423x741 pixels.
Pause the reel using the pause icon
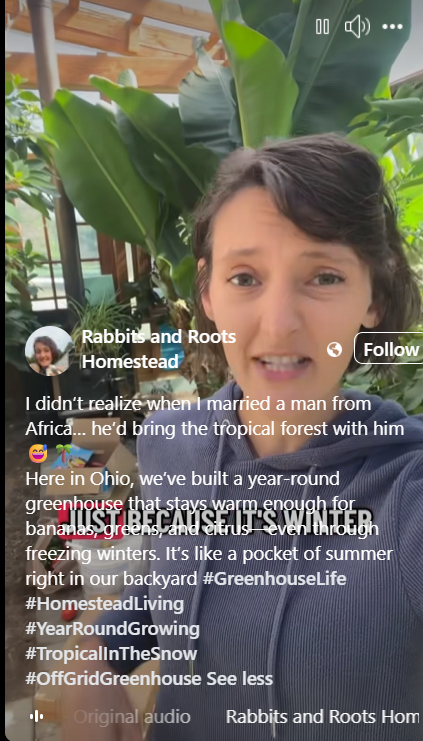(322, 27)
